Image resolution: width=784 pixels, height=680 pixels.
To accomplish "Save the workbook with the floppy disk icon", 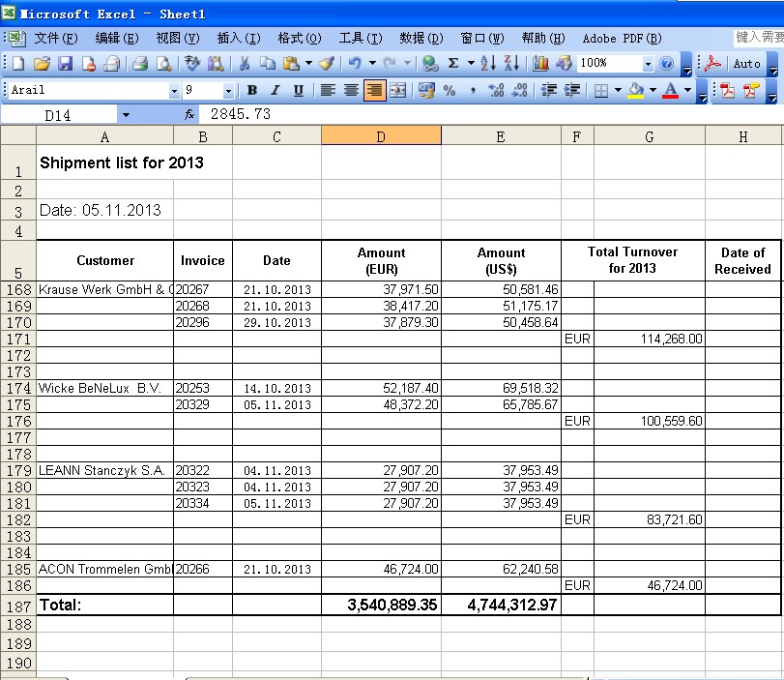I will (x=66, y=64).
